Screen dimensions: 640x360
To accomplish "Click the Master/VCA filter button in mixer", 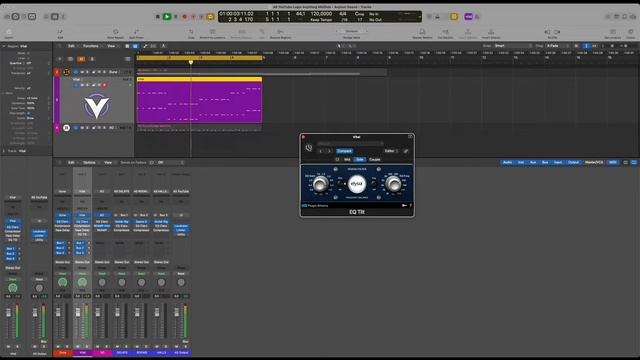I will (x=594, y=162).
